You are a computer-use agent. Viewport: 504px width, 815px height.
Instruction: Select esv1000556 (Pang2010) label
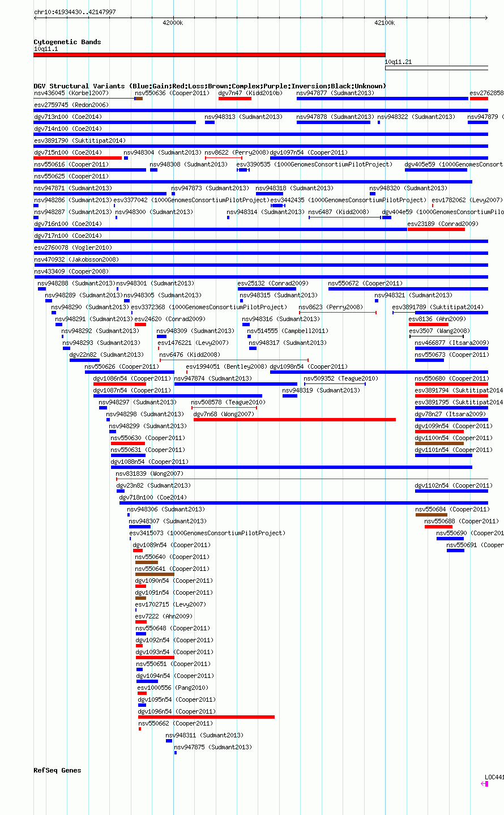(173, 688)
